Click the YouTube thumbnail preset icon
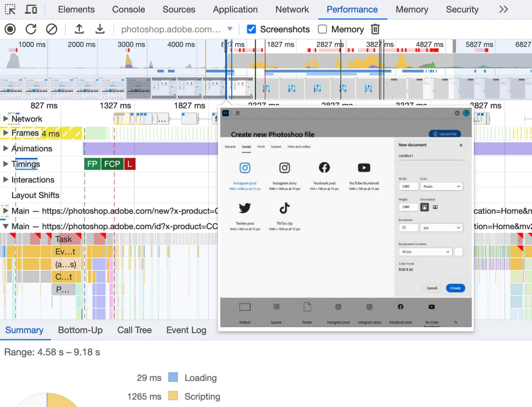532x407 pixels. point(364,168)
